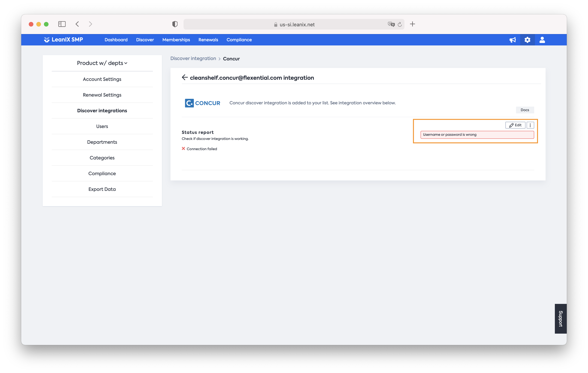Open the user profile icon
The width and height of the screenshot is (588, 373).
click(x=542, y=40)
